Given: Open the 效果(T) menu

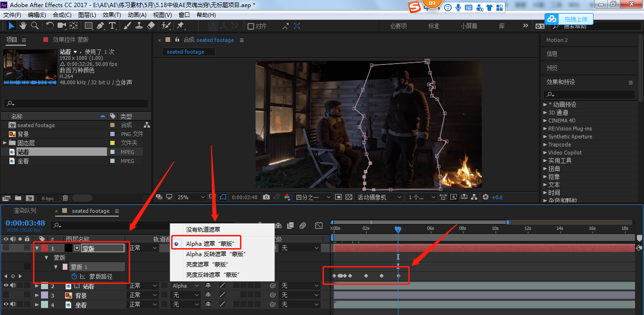Looking at the screenshot, I should pos(112,15).
